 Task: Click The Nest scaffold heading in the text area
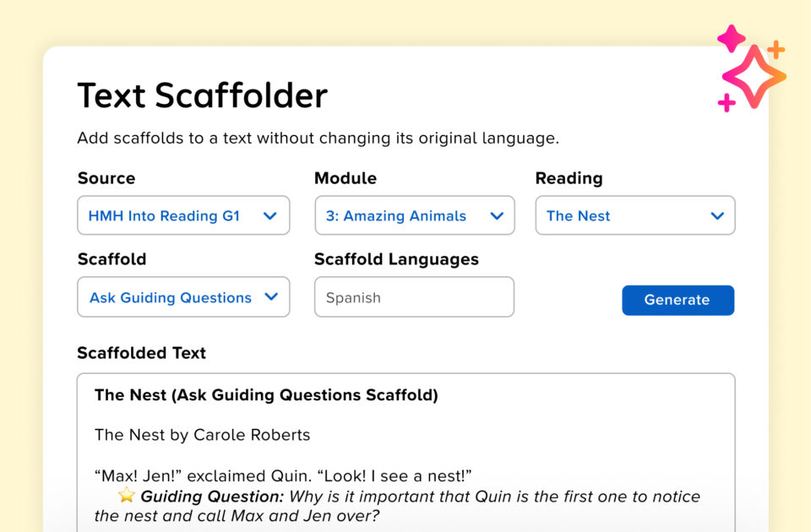[x=267, y=394]
